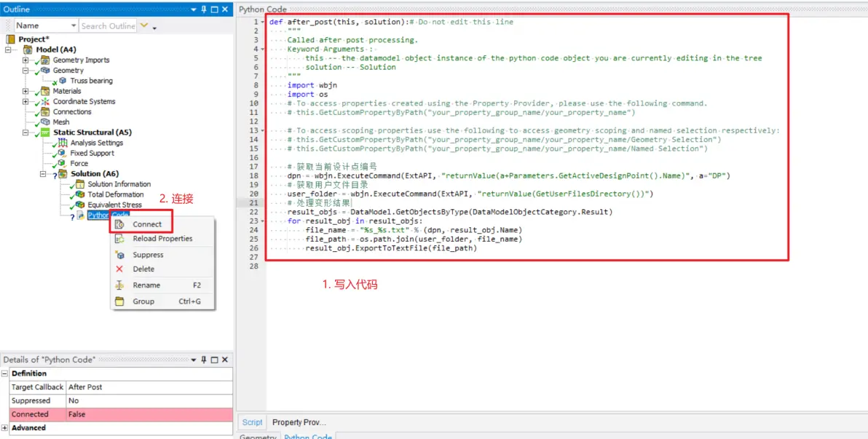The width and height of the screenshot is (868, 439).
Task: Click the Connected False value cell
Action: pyautogui.click(x=149, y=414)
